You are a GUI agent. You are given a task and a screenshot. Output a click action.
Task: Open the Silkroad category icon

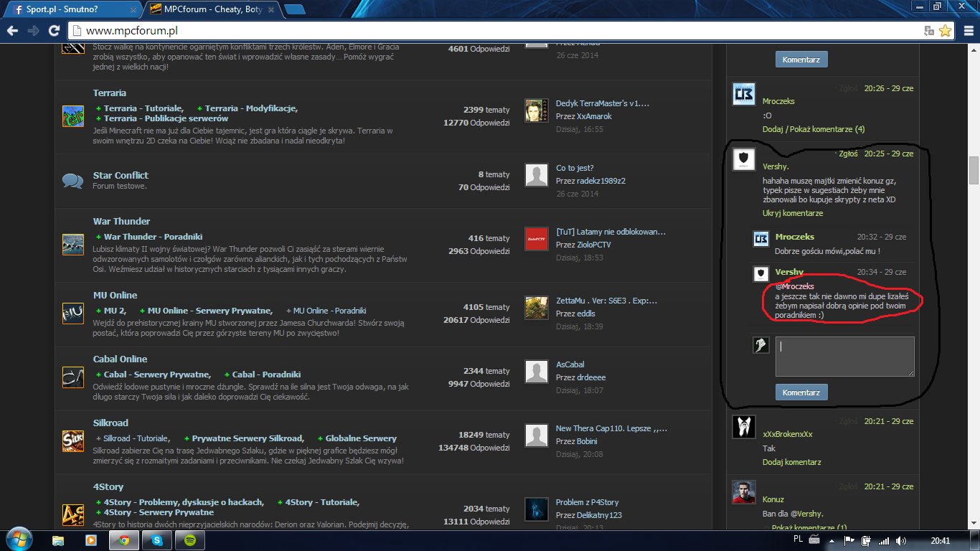(x=73, y=441)
